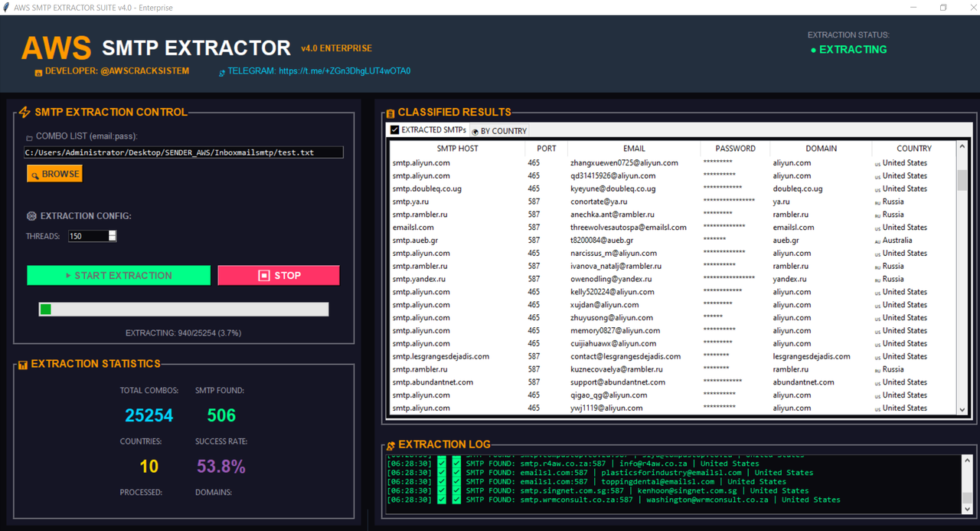Click the BROWSE button

(x=54, y=174)
